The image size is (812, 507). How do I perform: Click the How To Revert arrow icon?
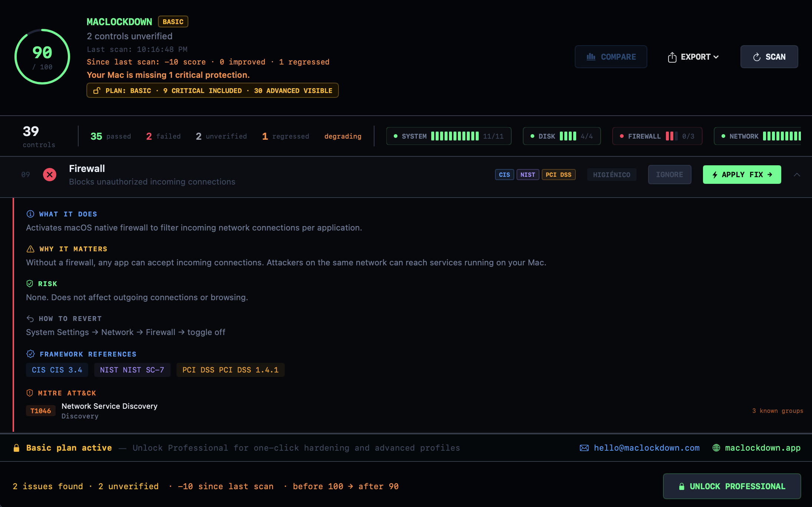pyautogui.click(x=30, y=319)
